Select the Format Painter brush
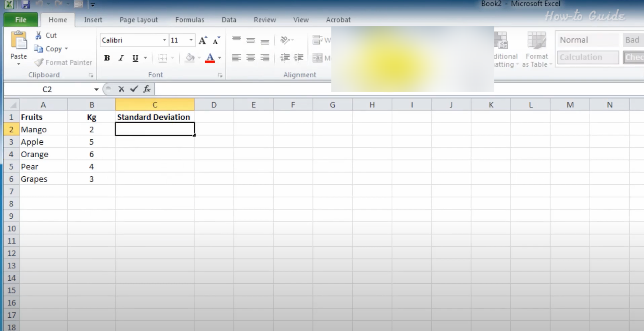Image resolution: width=644 pixels, height=331 pixels. pos(39,62)
